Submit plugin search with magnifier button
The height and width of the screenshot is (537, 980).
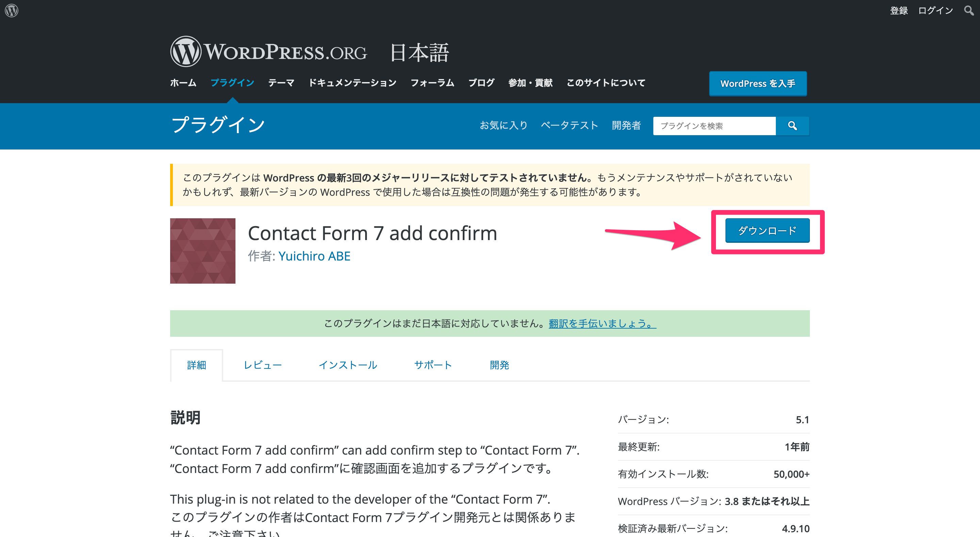click(793, 126)
